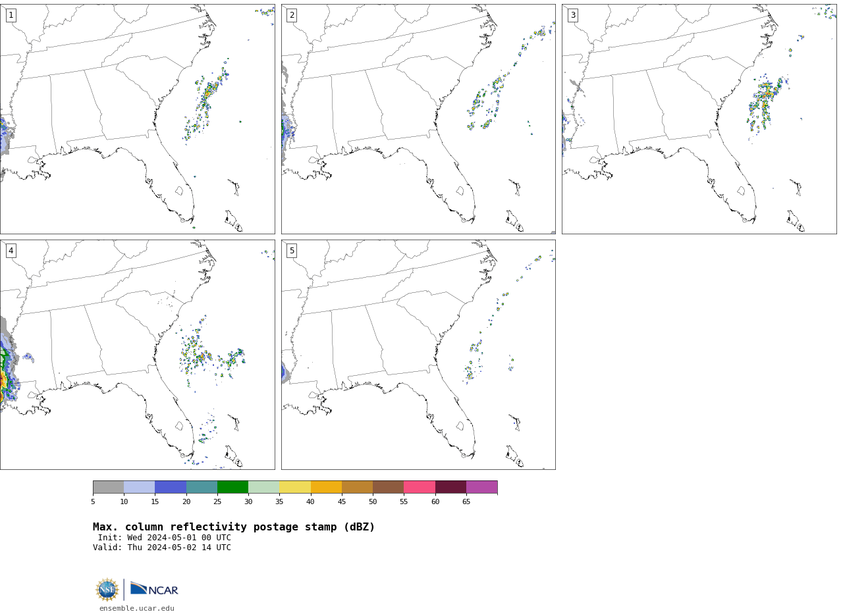Click the pink 55-60 dBZ swatch
This screenshot has width=843, height=616.
pyautogui.click(x=420, y=487)
